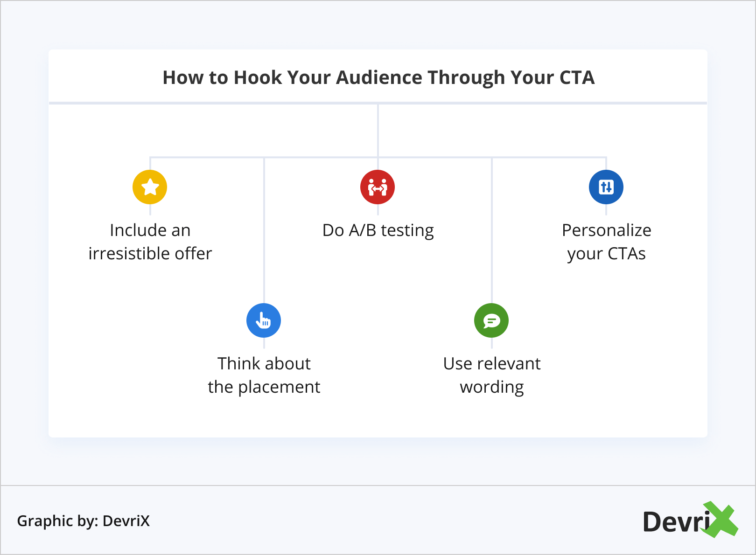Image resolution: width=756 pixels, height=555 pixels.
Task: Click the green speech bubble icon
Action: [x=491, y=320]
